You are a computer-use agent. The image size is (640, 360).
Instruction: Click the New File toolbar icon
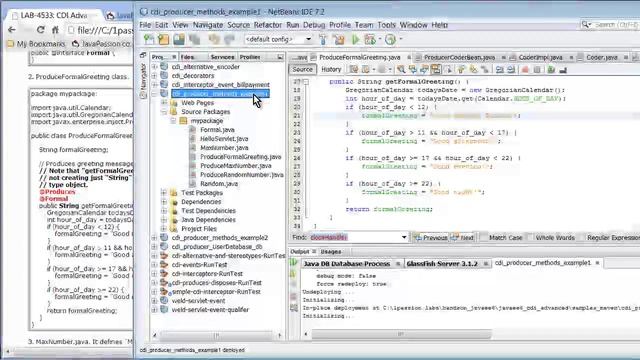149,40
